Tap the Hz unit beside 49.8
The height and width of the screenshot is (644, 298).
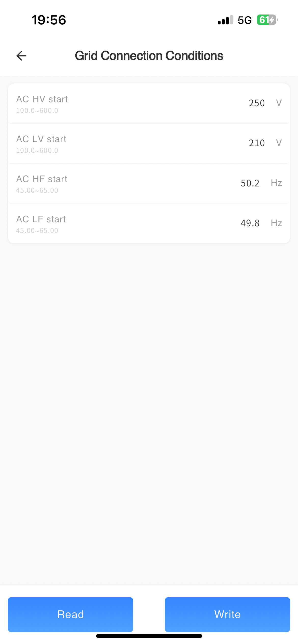[276, 223]
